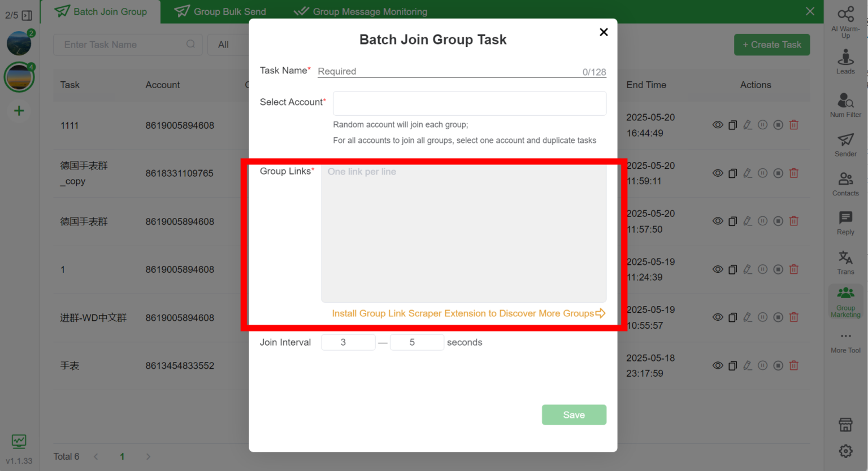
Task: Open the Num Filter tool
Action: 845,105
